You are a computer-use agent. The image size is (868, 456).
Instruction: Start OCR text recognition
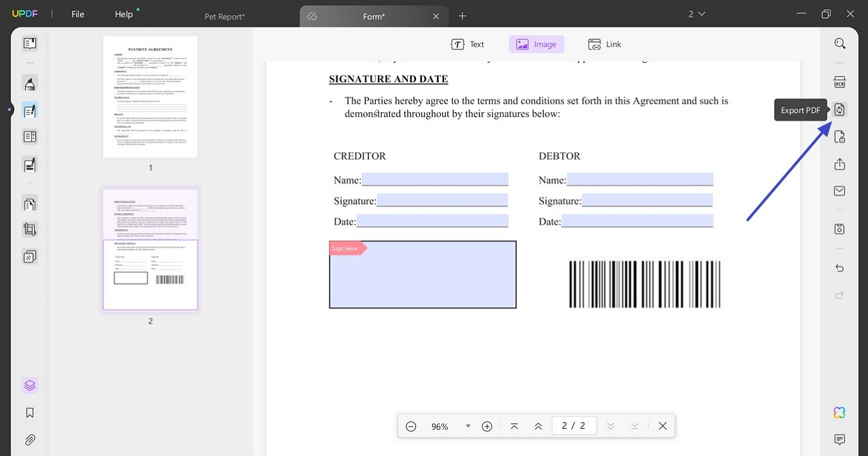coord(839,81)
